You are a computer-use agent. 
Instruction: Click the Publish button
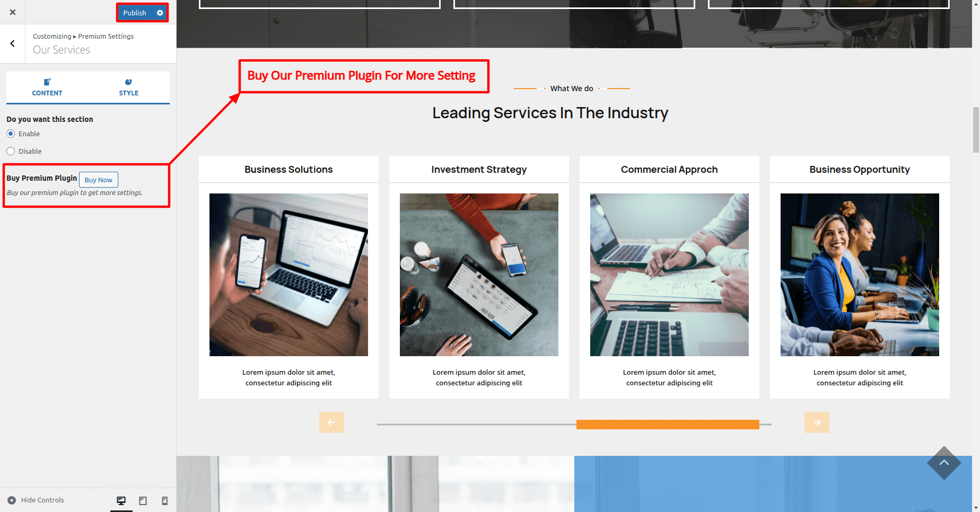point(135,13)
